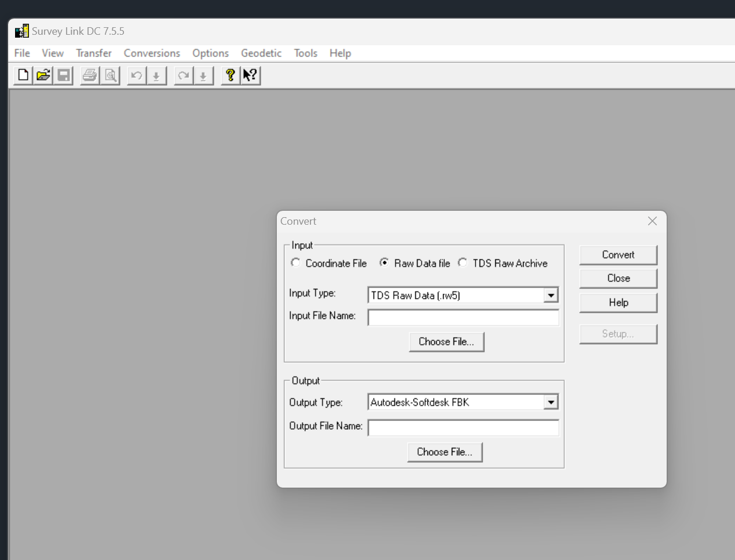Click the Save diskette toolbar icon
Viewport: 735px width, 560px height.
pyautogui.click(x=63, y=75)
